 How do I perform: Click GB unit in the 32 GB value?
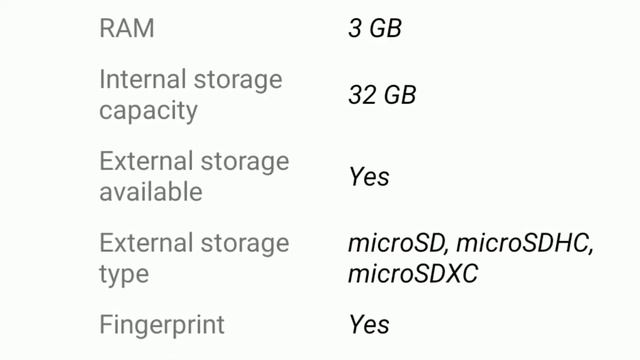click(x=400, y=95)
